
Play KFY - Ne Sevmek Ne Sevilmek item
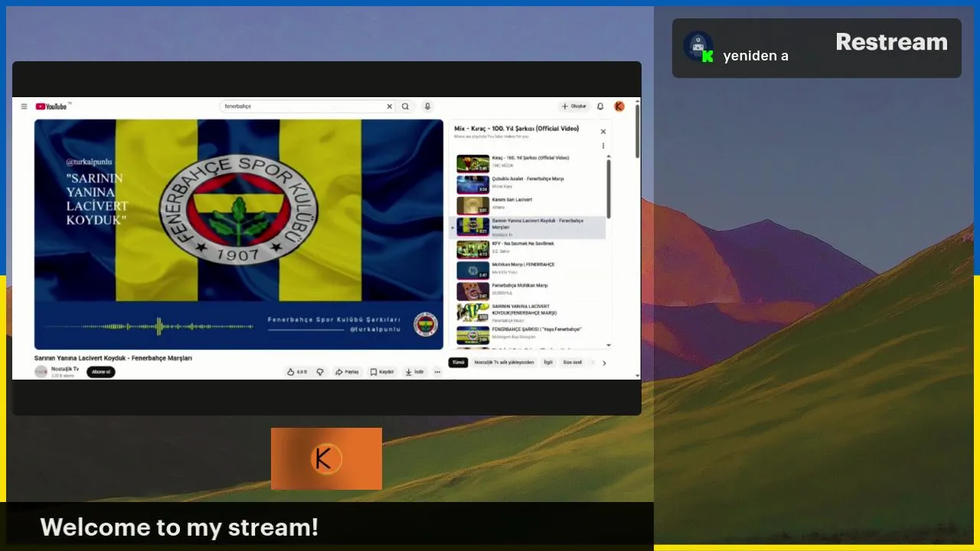pos(528,249)
